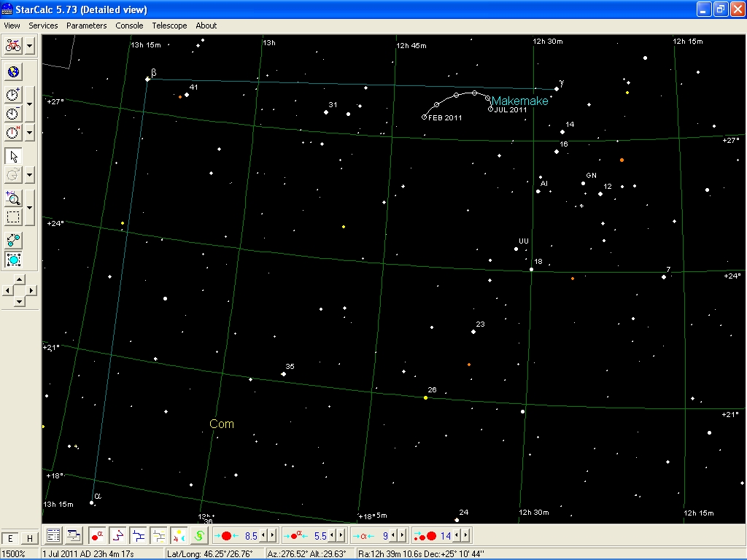Click the yellow star labeled 26
The height and width of the screenshot is (560, 747).
coord(425,397)
